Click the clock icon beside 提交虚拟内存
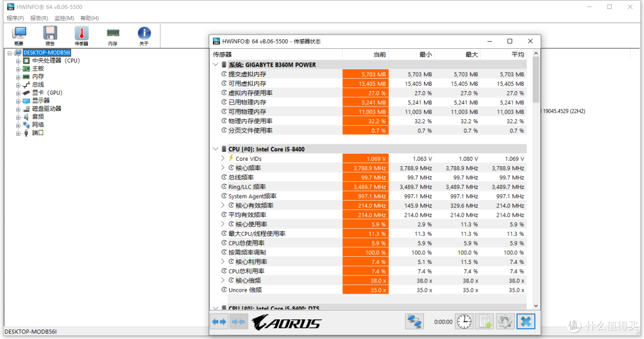The image size is (644, 339). [x=224, y=74]
